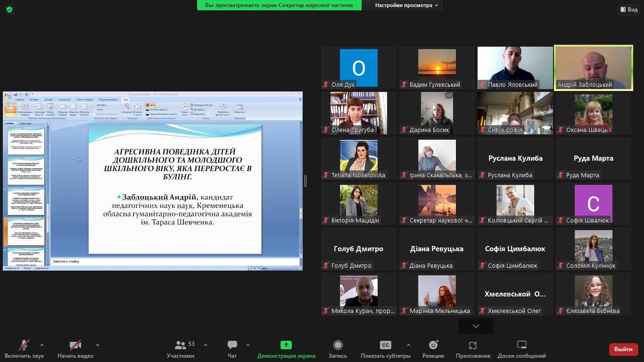Screen dimensions: 644x362
Task: Select Андрій Заблоцький's video tile
Action: (593, 67)
